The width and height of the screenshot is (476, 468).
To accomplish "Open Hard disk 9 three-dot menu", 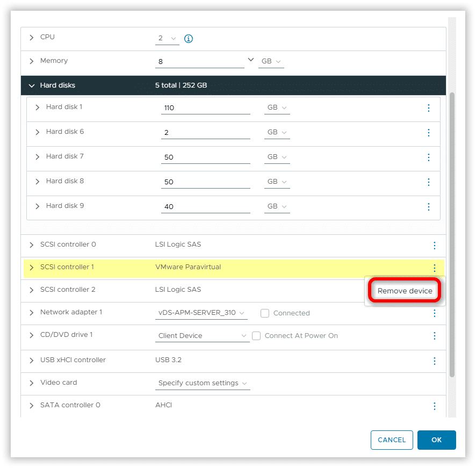I will pos(428,207).
